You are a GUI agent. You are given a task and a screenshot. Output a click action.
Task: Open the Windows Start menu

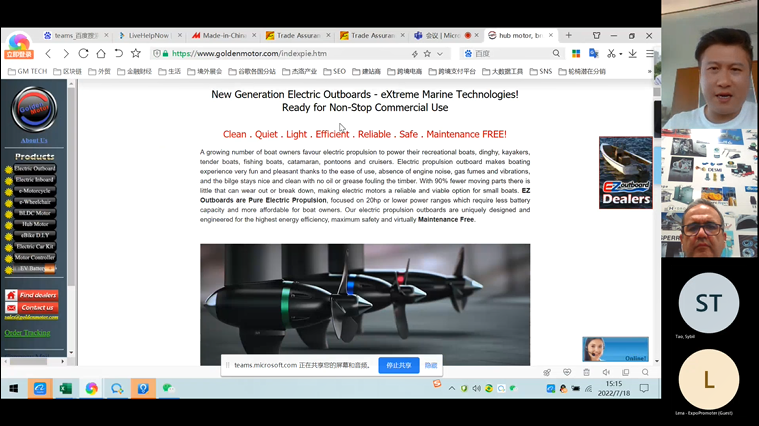14,388
